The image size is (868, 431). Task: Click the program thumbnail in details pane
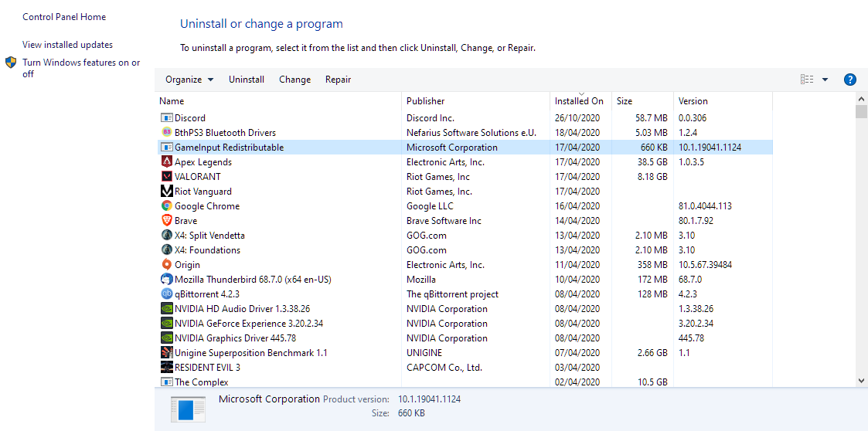[x=189, y=410]
